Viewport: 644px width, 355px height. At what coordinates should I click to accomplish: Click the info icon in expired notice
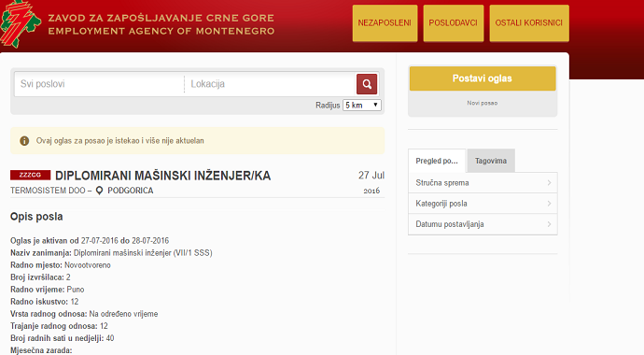coord(24,141)
